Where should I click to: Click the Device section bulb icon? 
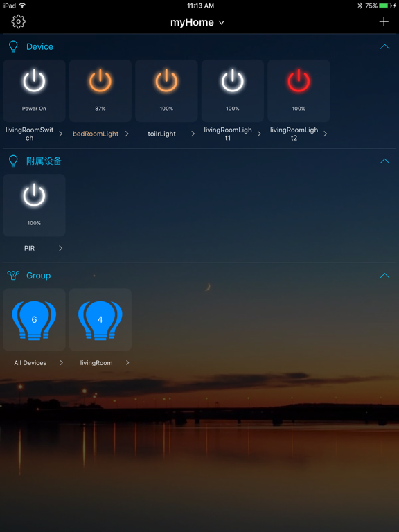[13, 47]
